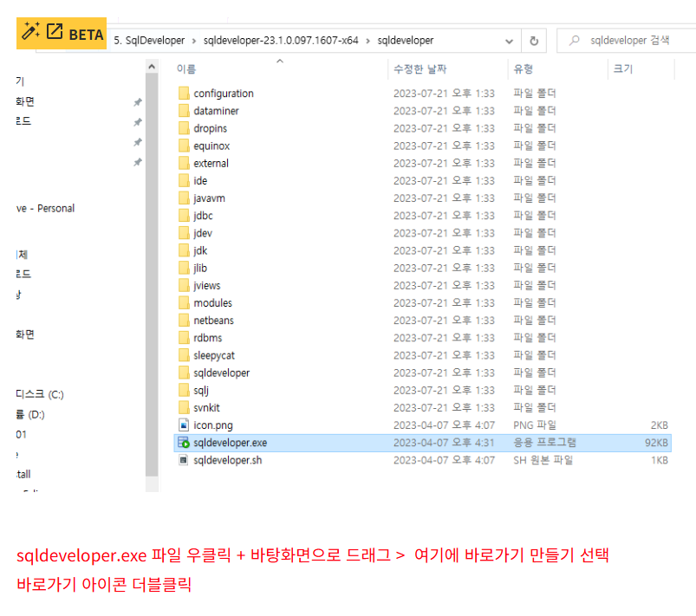Viewport: 696px width, 616px height.
Task: Click the jviews folder icon
Action: click(x=184, y=285)
